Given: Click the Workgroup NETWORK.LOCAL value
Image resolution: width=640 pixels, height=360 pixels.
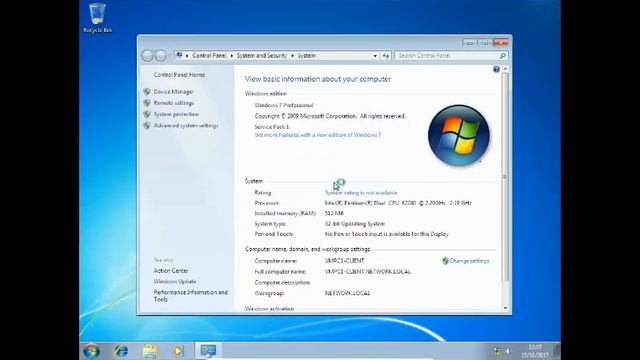Looking at the screenshot, I should (x=347, y=293).
